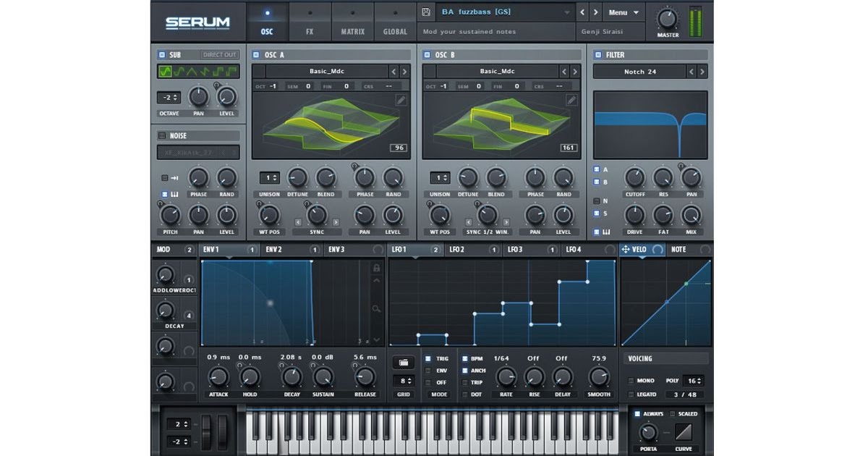Click the Serum logo
The image size is (868, 456).
click(197, 23)
